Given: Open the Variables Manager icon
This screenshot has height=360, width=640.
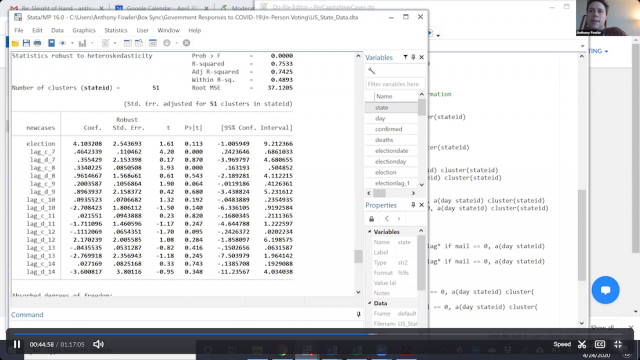Looking at the screenshot, I should [153, 43].
